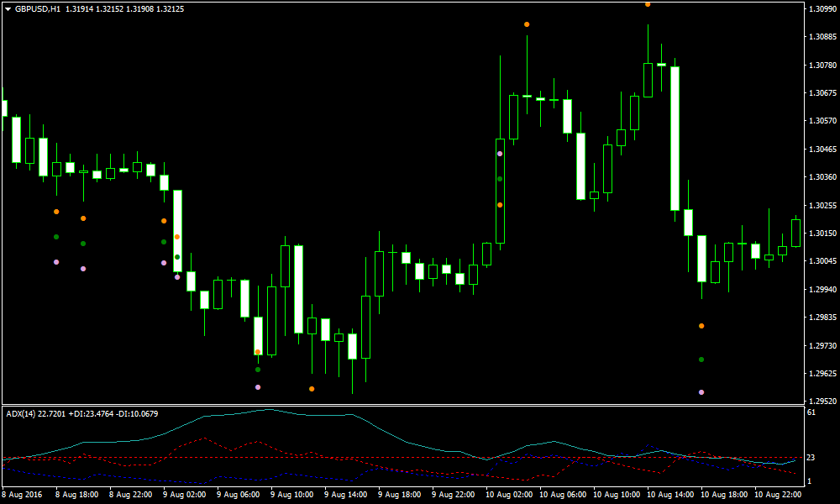
Task: Click the purple dot at the bottom near 9 Aug 06:00
Action: pyautogui.click(x=258, y=387)
